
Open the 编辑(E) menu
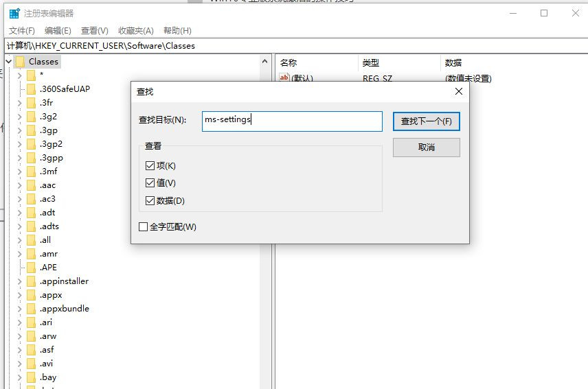pyautogui.click(x=58, y=31)
